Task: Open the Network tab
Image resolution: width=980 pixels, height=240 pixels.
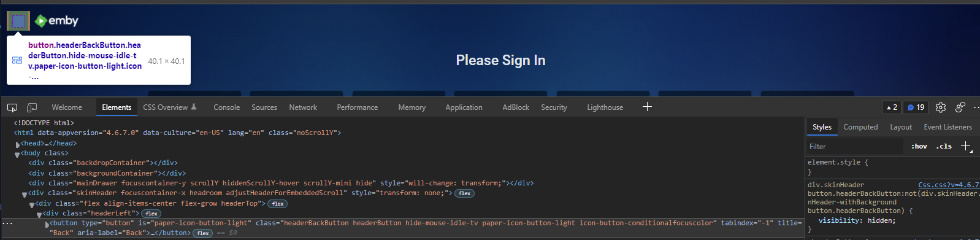Action: tap(303, 107)
